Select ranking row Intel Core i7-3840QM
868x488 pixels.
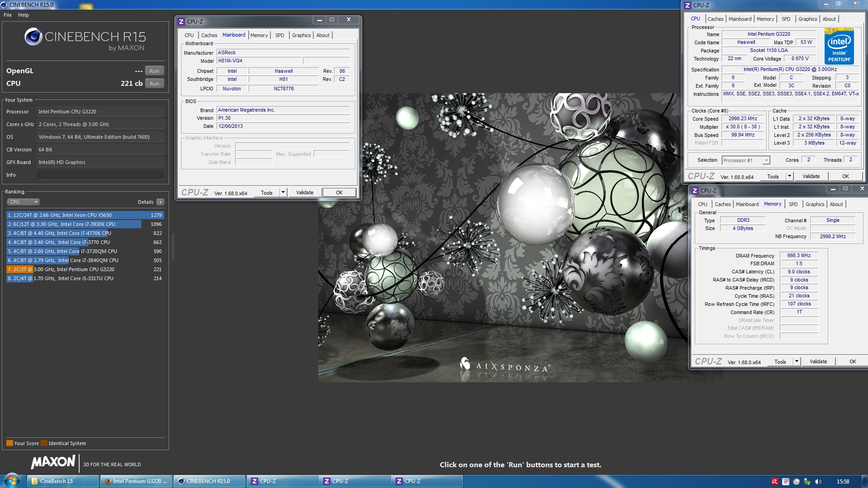pyautogui.click(x=85, y=260)
